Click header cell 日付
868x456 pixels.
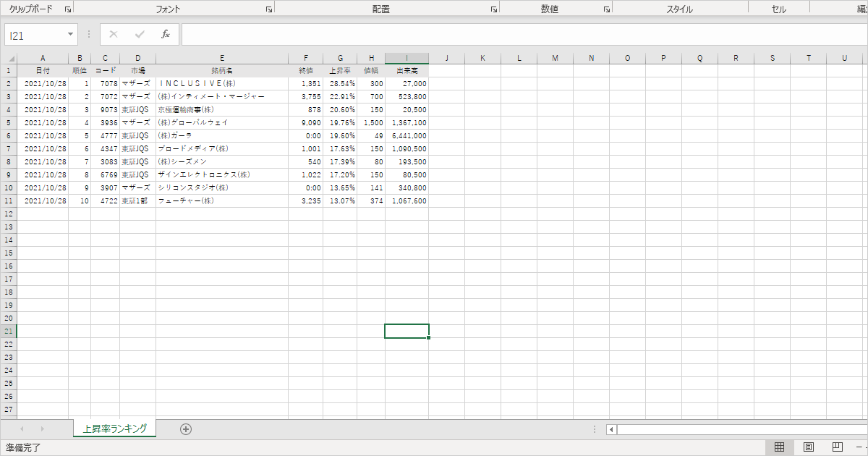point(43,71)
